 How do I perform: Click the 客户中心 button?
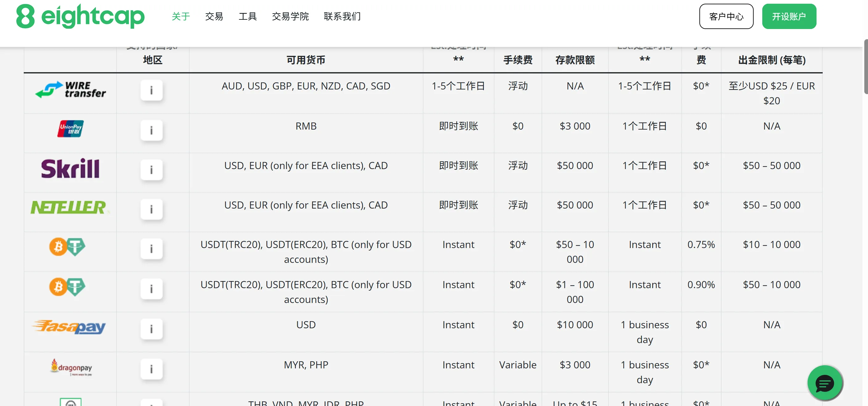726,16
